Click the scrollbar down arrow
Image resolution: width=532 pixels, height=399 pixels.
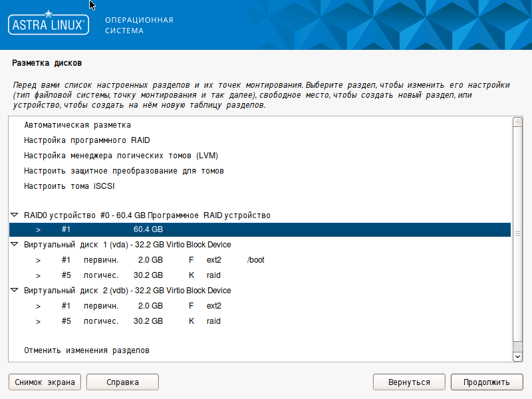point(517,357)
